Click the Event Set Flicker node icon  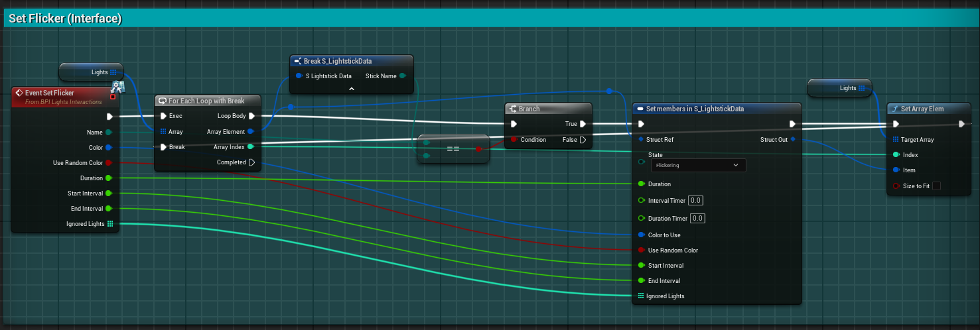(20, 93)
